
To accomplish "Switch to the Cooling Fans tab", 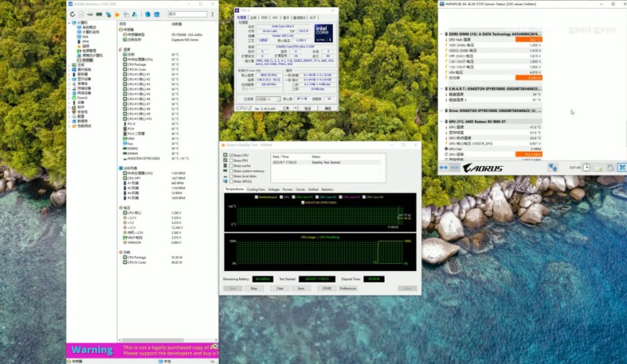I will [256, 189].
